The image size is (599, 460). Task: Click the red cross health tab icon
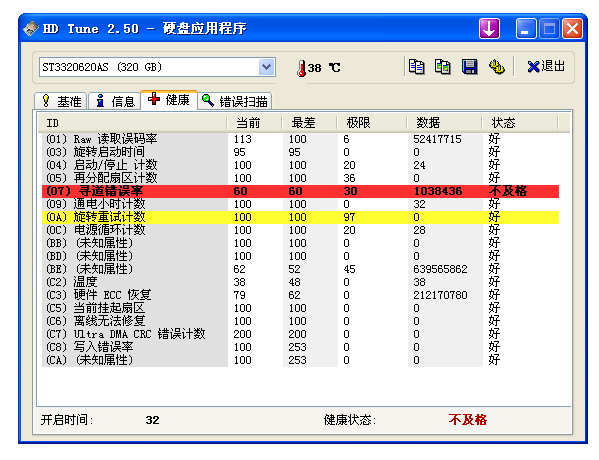(154, 99)
